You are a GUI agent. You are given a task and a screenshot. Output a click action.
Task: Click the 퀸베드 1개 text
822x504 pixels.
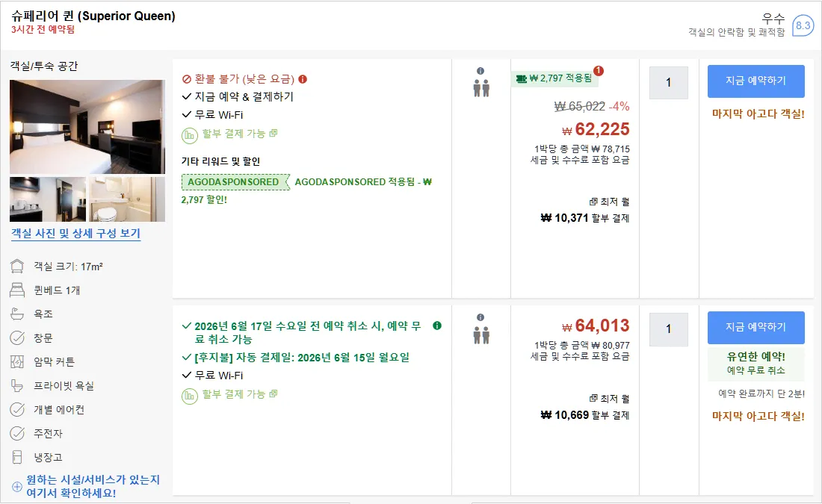57,290
